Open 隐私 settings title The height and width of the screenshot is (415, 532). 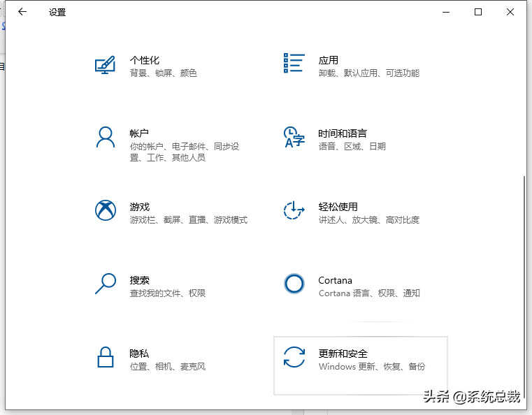click(x=139, y=354)
